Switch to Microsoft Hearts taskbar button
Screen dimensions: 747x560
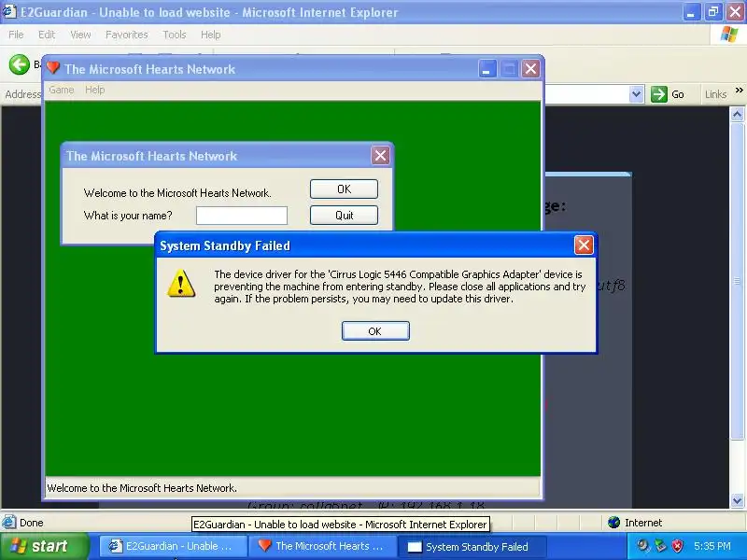[322, 546]
